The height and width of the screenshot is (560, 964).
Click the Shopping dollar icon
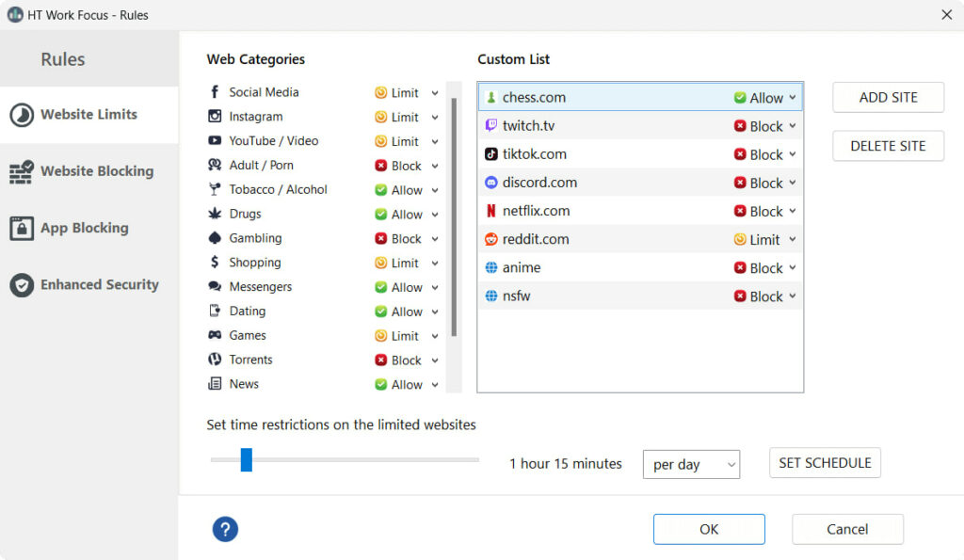click(x=215, y=263)
